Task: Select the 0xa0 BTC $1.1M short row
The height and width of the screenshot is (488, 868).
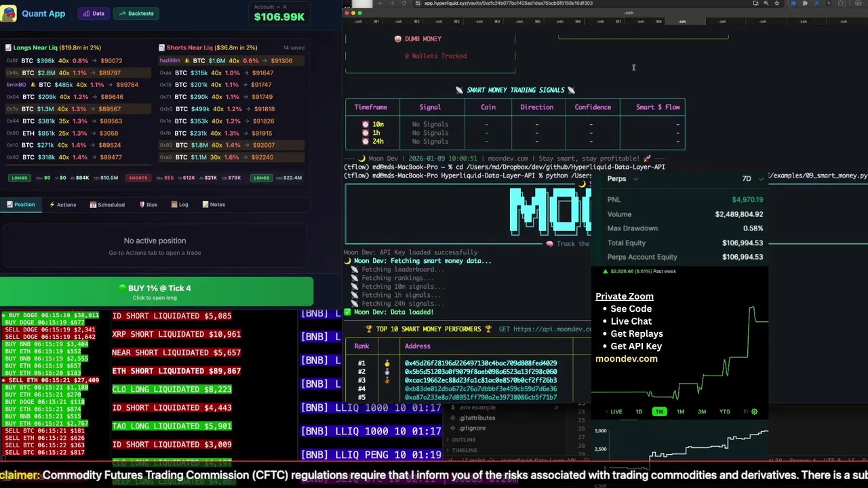Action: (231, 157)
